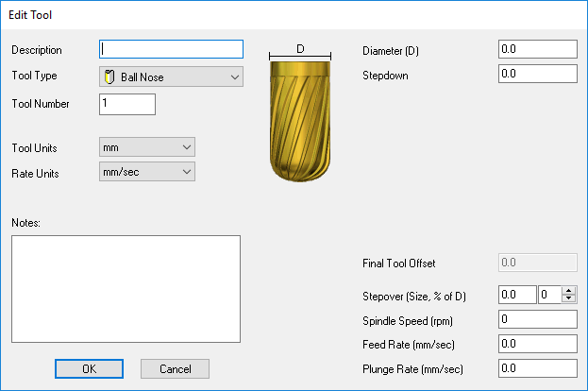This screenshot has width=588, height=391.
Task: Open the Rate Units dropdown
Action: click(x=146, y=172)
